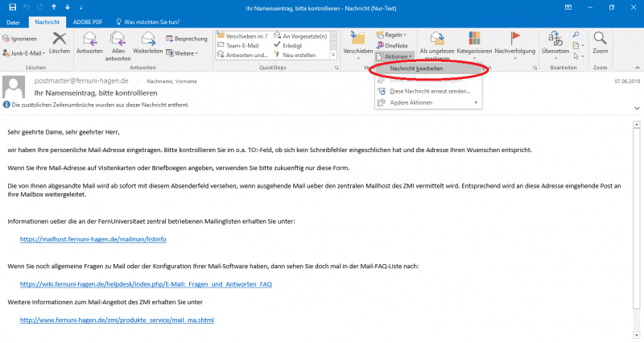
Task: Expand the QuickSteps gallery more arrow
Action: pyautogui.click(x=333, y=55)
